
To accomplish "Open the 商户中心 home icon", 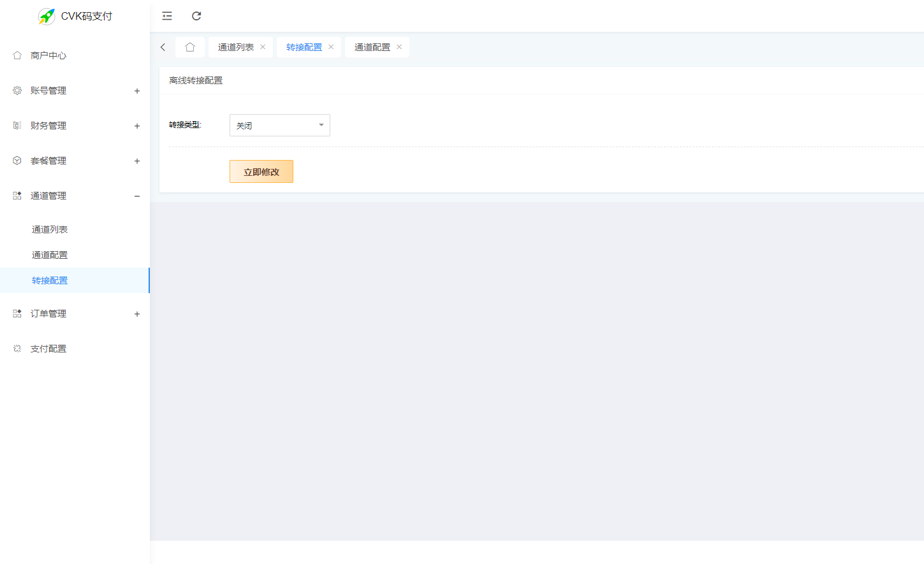I will point(17,55).
